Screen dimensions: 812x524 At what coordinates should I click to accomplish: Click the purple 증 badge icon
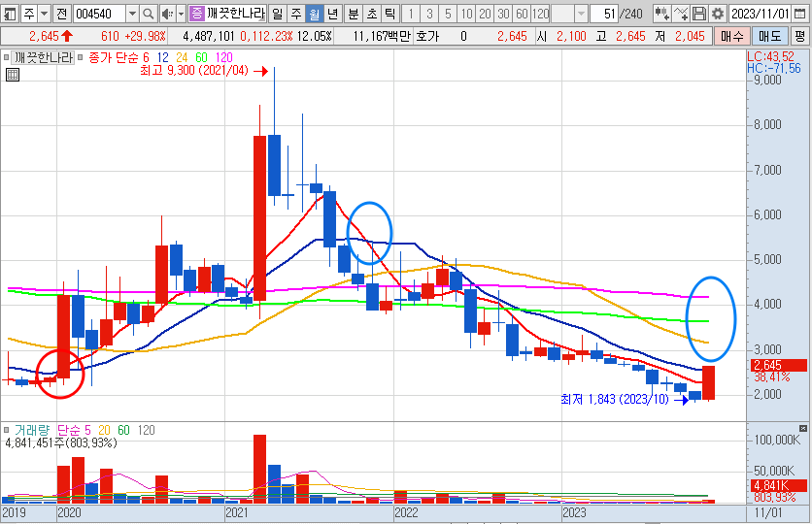point(197,14)
